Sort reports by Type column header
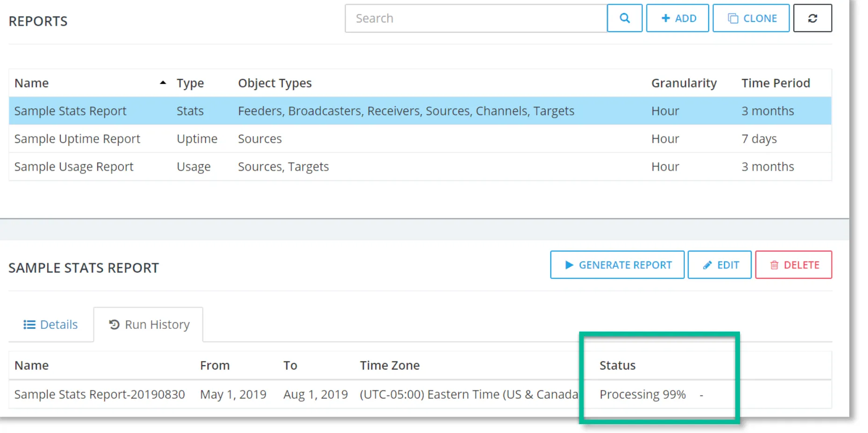The height and width of the screenshot is (433, 868). 190,83
